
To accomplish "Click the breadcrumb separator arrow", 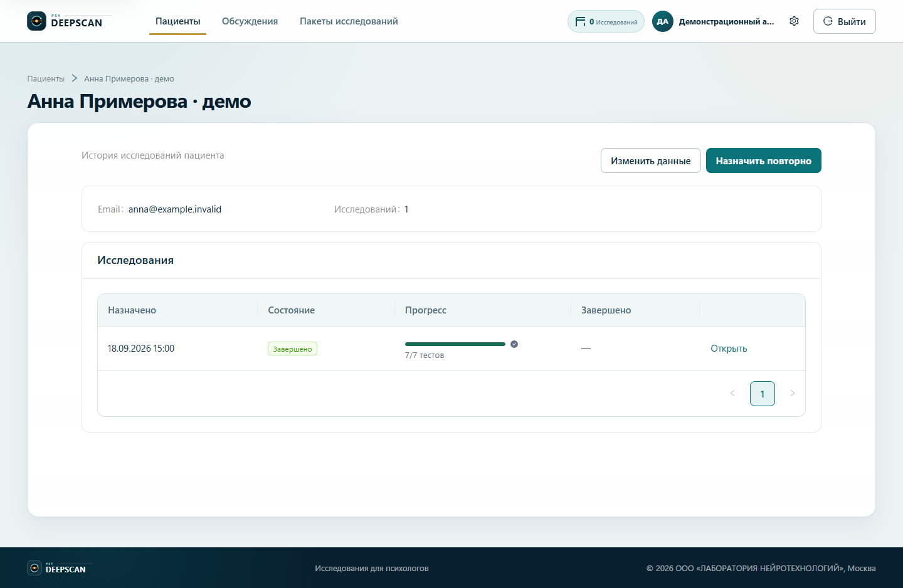I will click(74, 78).
